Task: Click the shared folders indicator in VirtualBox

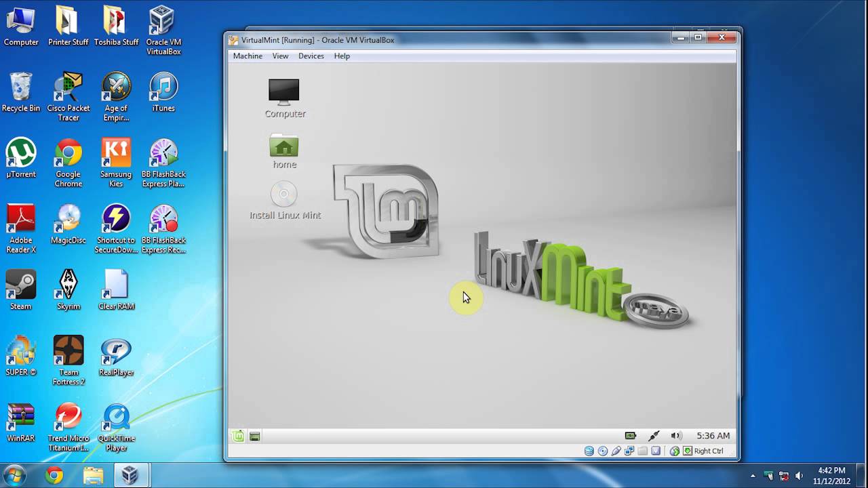Action: pos(642,451)
